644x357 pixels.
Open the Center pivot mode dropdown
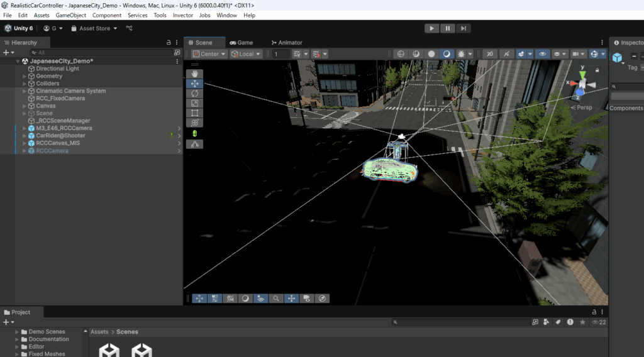pos(209,54)
